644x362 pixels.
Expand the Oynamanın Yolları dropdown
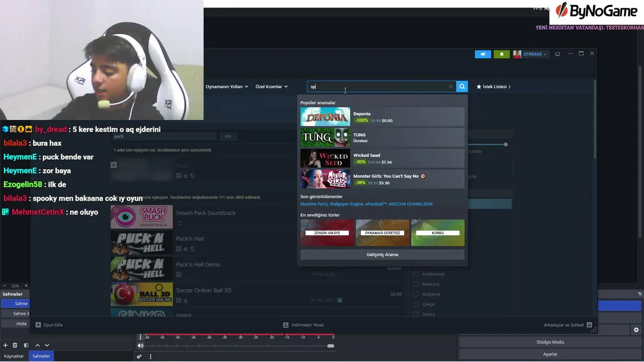226,86
